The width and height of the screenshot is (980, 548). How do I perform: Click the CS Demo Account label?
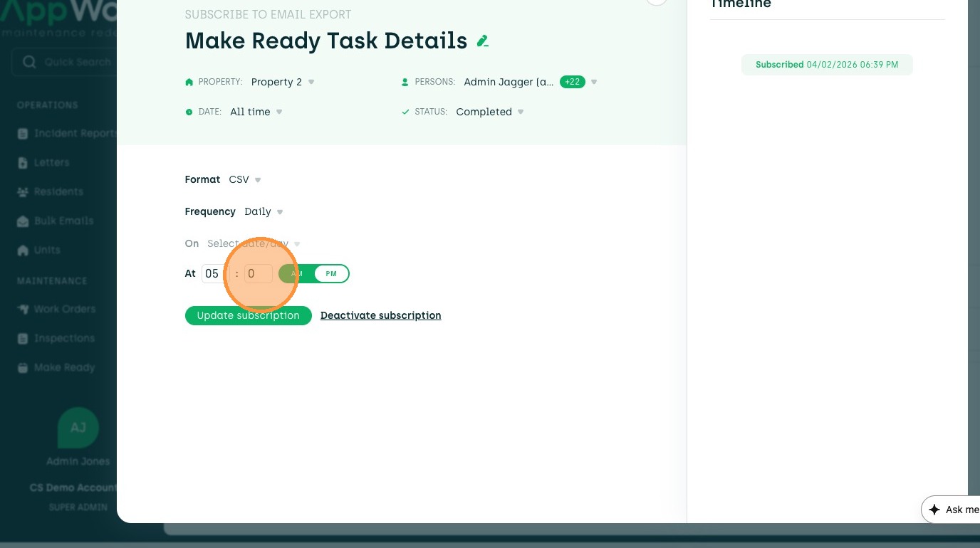[73, 488]
